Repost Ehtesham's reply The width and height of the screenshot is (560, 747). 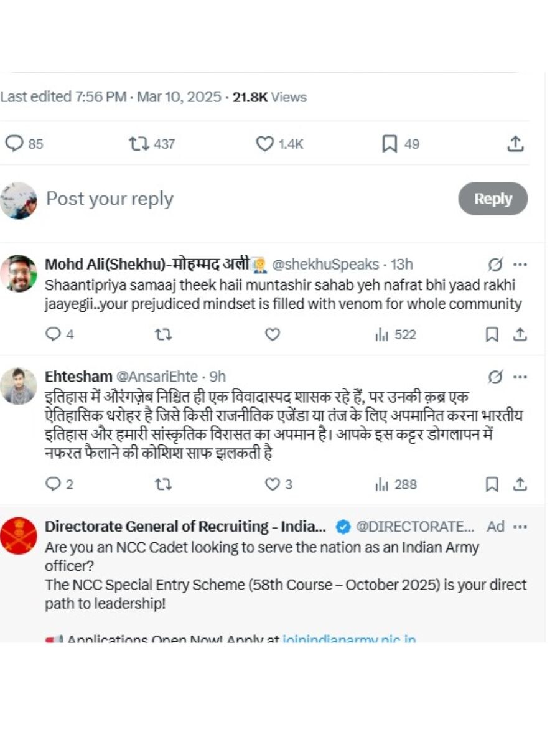point(163,484)
